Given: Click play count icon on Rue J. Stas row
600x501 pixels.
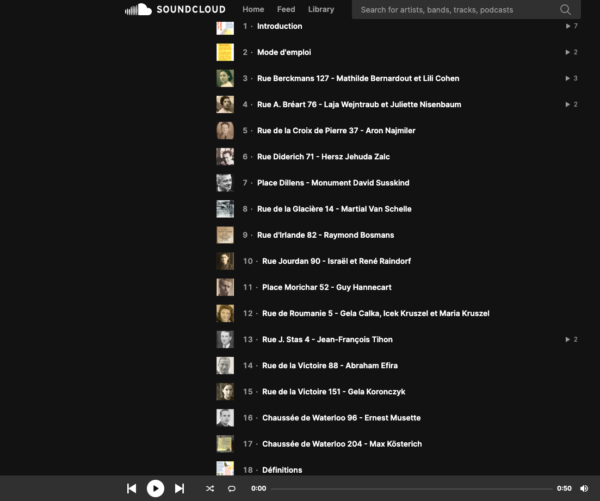Looking at the screenshot, I should point(568,339).
